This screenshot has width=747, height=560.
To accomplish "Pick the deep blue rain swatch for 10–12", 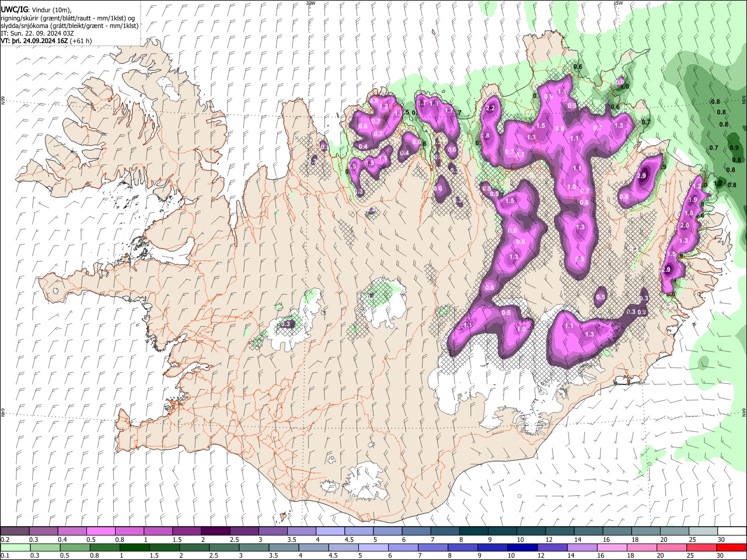I will coord(522,547).
